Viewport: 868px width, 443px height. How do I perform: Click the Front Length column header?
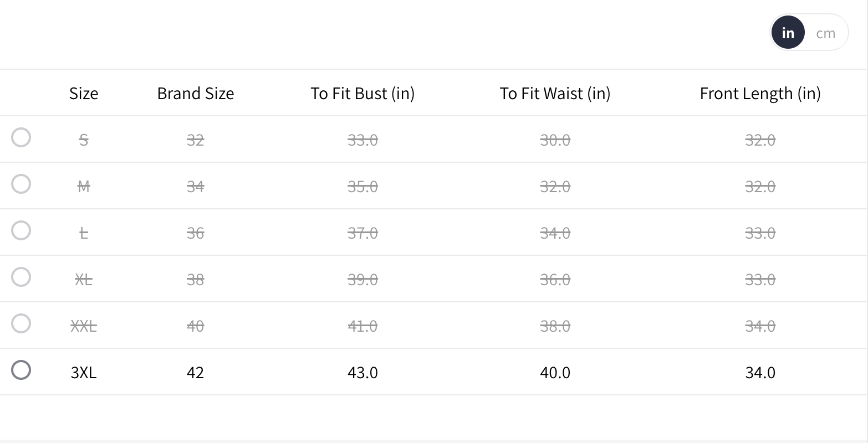[x=760, y=93]
